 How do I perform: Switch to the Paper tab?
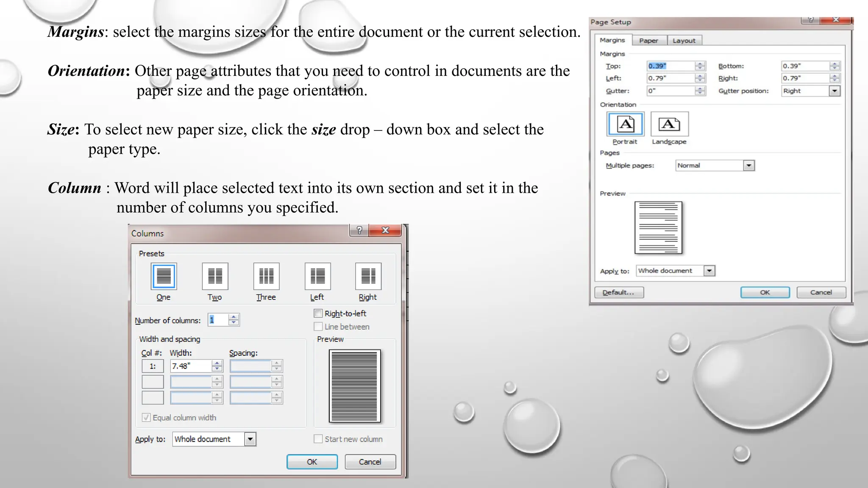pos(649,41)
